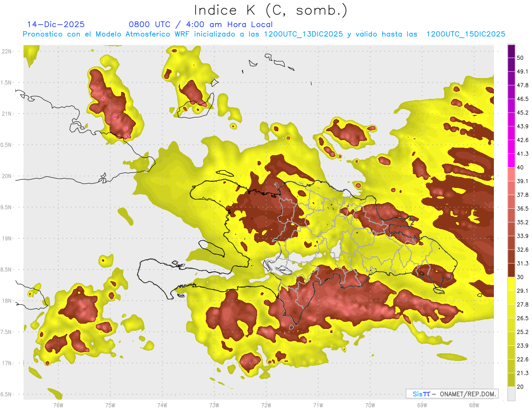Click the colorbar value '23.9'
Viewport: 532px width, 411px height.
(x=523, y=346)
